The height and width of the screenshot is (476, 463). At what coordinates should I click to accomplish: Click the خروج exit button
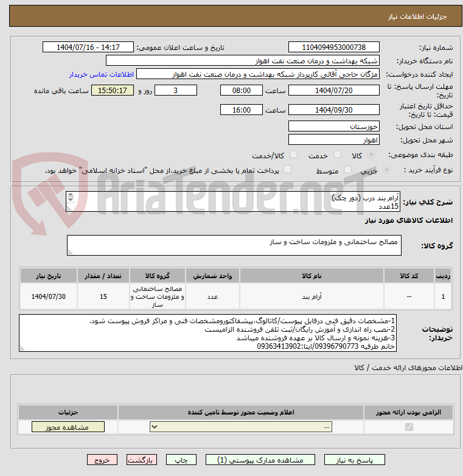(x=102, y=460)
